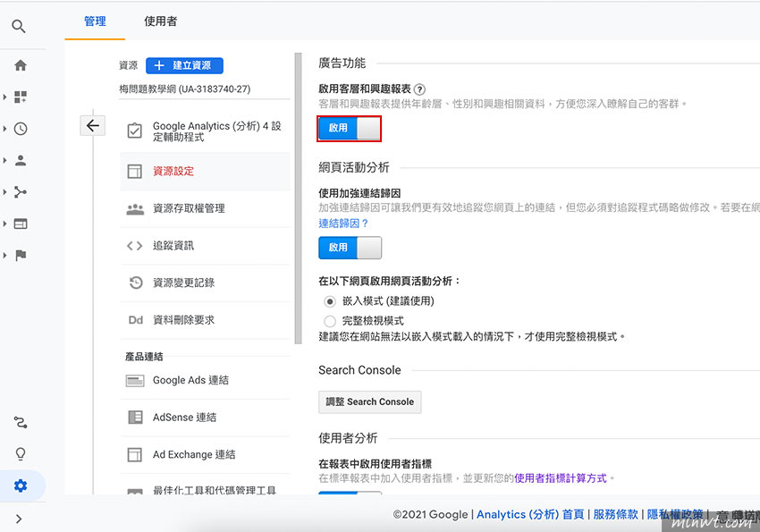Open the 連結歸因？ link
This screenshot has height=532, width=760.
pyautogui.click(x=343, y=224)
